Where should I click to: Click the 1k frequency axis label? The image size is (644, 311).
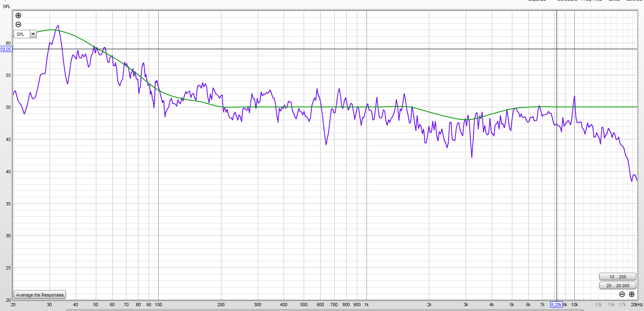tap(367, 305)
